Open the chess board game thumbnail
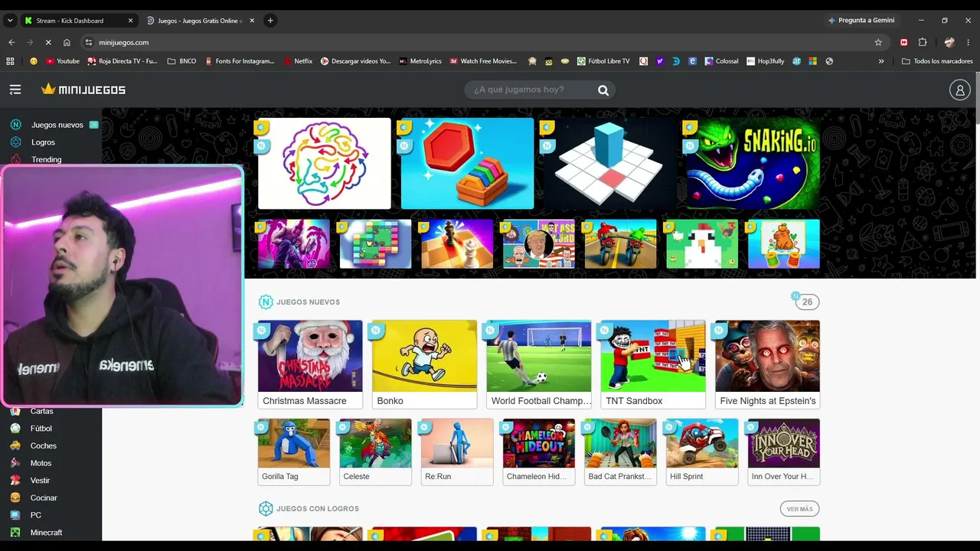980x551 pixels. click(457, 244)
